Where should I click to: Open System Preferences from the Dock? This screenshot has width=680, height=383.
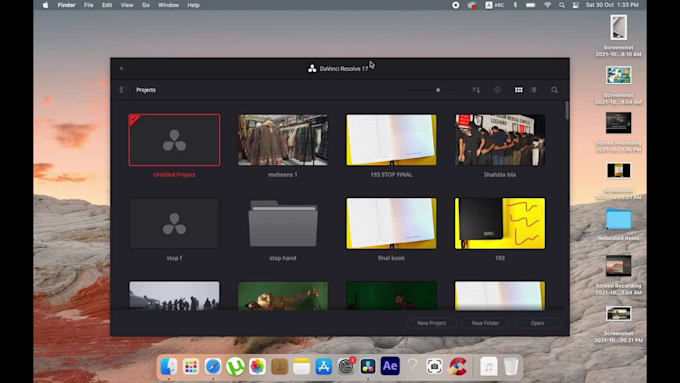[346, 367]
